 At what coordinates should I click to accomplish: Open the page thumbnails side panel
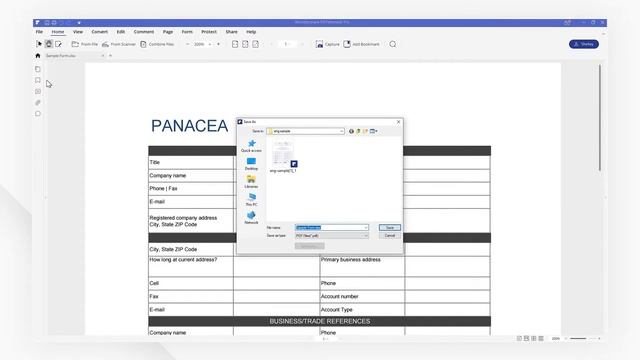[38, 69]
